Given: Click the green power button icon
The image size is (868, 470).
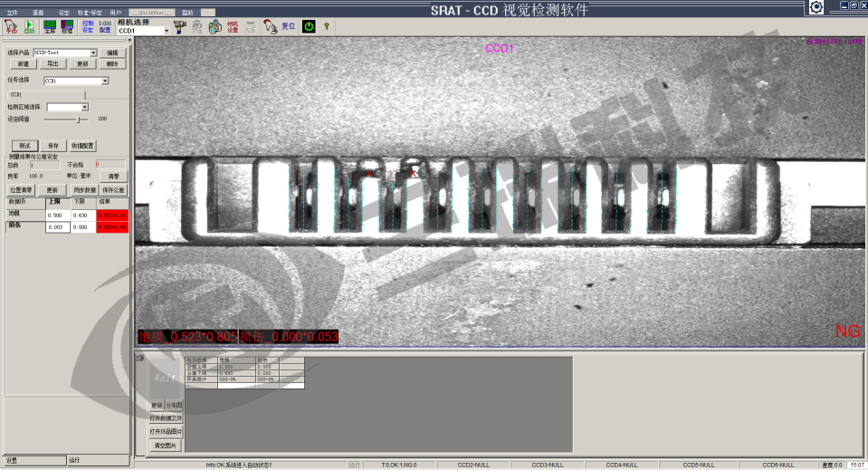Looking at the screenshot, I should (x=309, y=26).
